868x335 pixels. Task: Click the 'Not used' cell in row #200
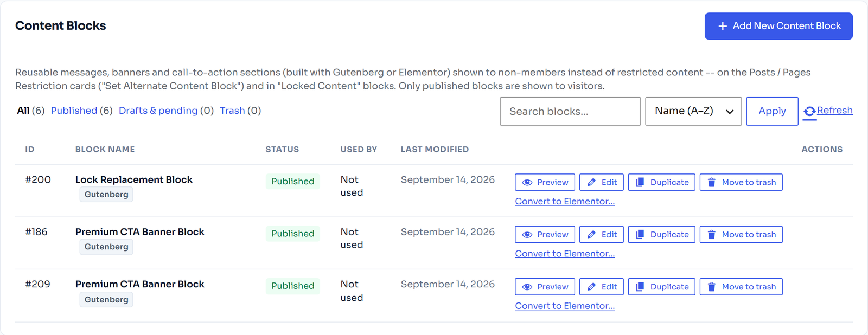[x=352, y=186]
